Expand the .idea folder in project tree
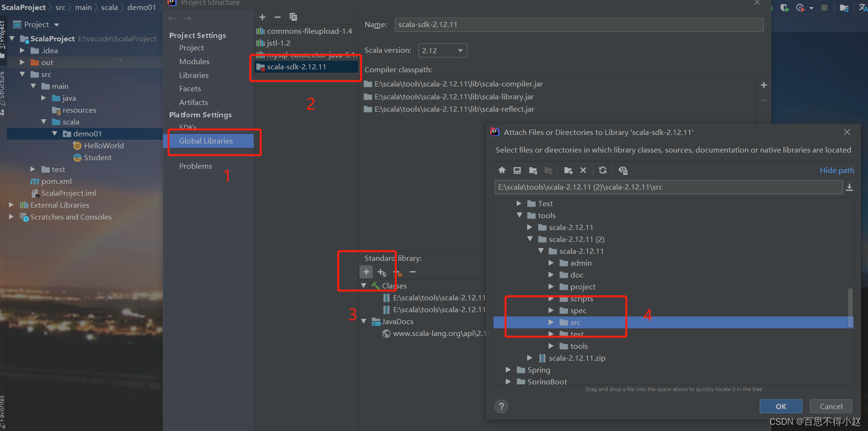The width and height of the screenshot is (868, 431). [22, 50]
